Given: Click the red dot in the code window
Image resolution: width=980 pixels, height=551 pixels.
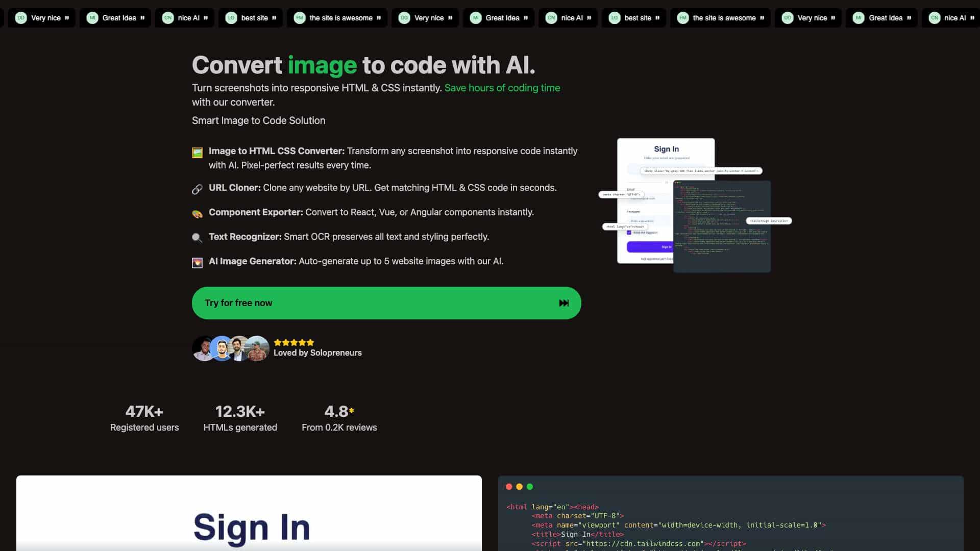Looking at the screenshot, I should tap(509, 487).
